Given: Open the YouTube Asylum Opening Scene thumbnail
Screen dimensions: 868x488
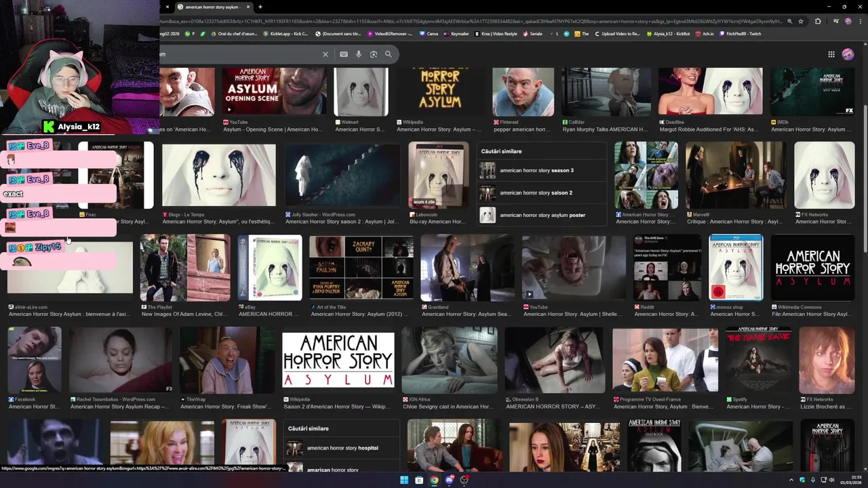Looking at the screenshot, I should [x=274, y=91].
